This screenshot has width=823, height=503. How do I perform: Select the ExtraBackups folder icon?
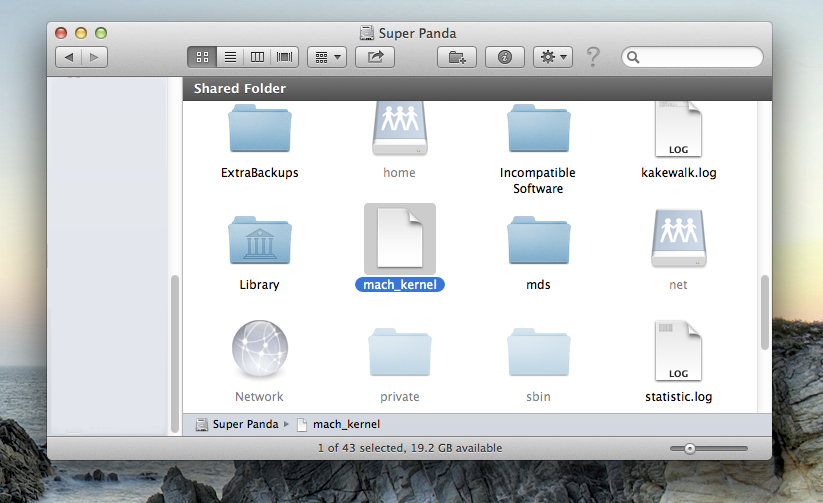click(260, 129)
